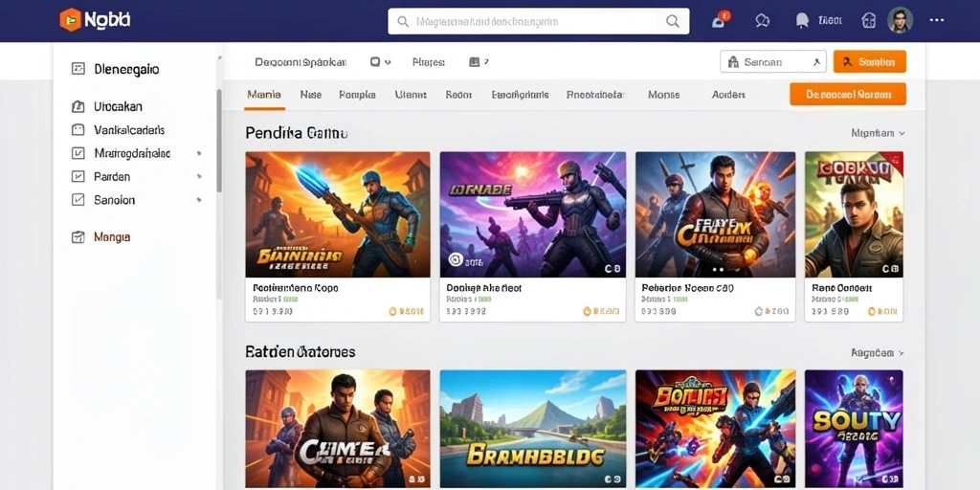
Task: Expand the Ragnåan dropdown near Batrien section
Action: click(x=878, y=353)
